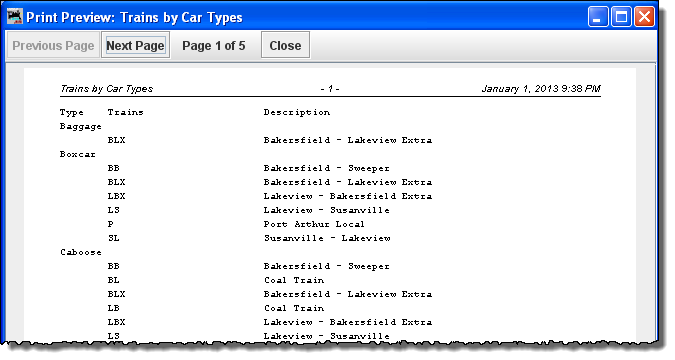The image size is (675, 360).
Task: Select the Caboose type heading
Action: (x=81, y=252)
